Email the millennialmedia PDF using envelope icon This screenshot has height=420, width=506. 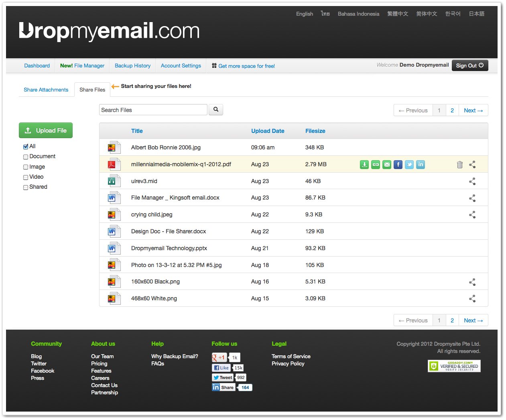point(387,165)
